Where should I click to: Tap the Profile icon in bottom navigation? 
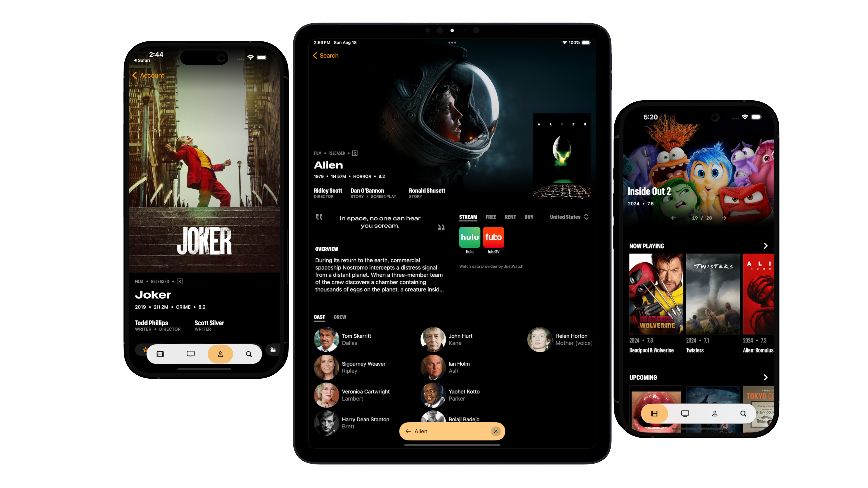(x=220, y=353)
